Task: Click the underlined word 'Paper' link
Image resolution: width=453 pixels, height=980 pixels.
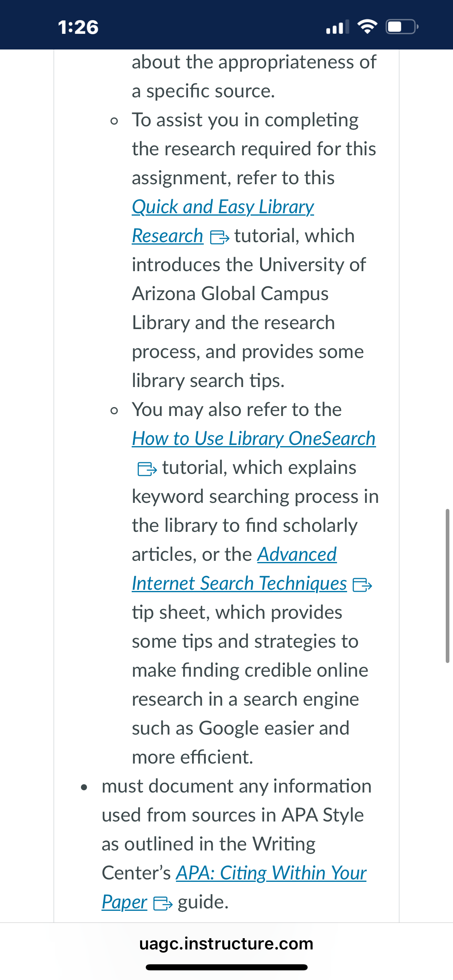Action: pyautogui.click(x=124, y=902)
